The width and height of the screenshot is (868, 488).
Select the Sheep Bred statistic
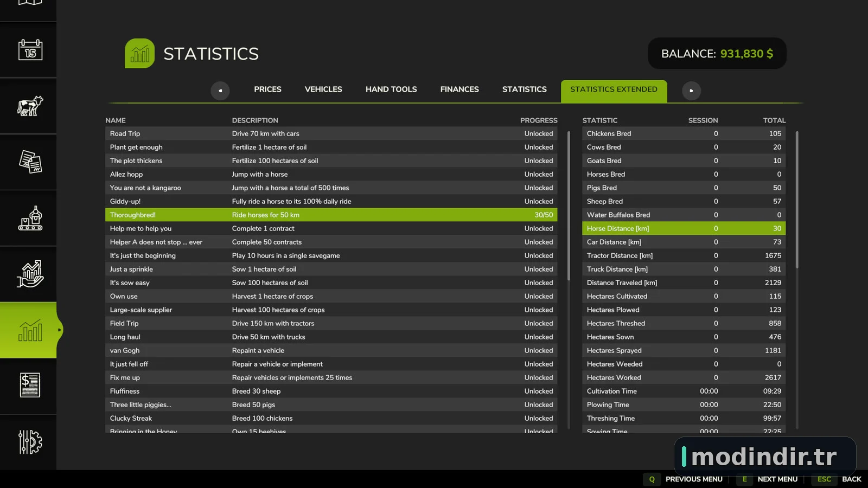coord(684,201)
